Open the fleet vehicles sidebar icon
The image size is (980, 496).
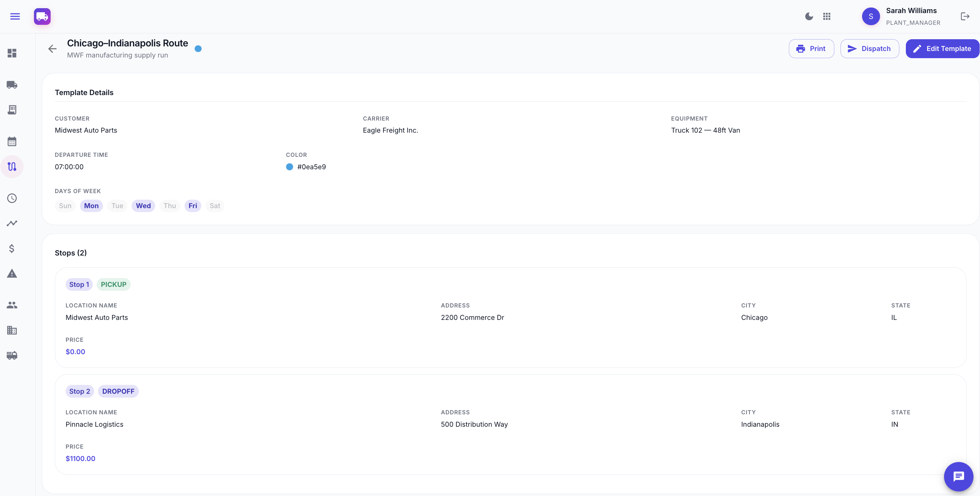[12, 355]
